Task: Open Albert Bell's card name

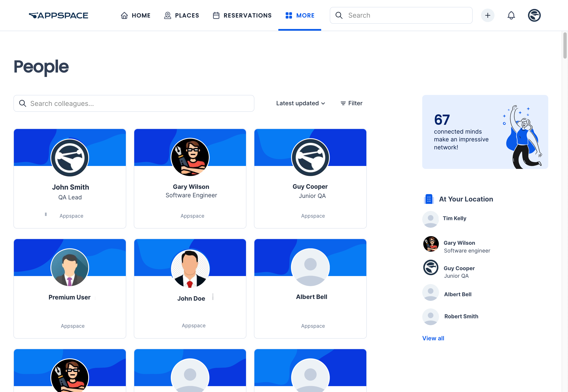Action: [312, 297]
